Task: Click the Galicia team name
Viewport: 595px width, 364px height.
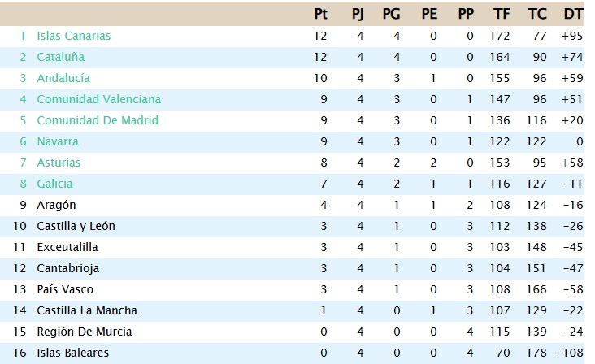Action: 54,184
